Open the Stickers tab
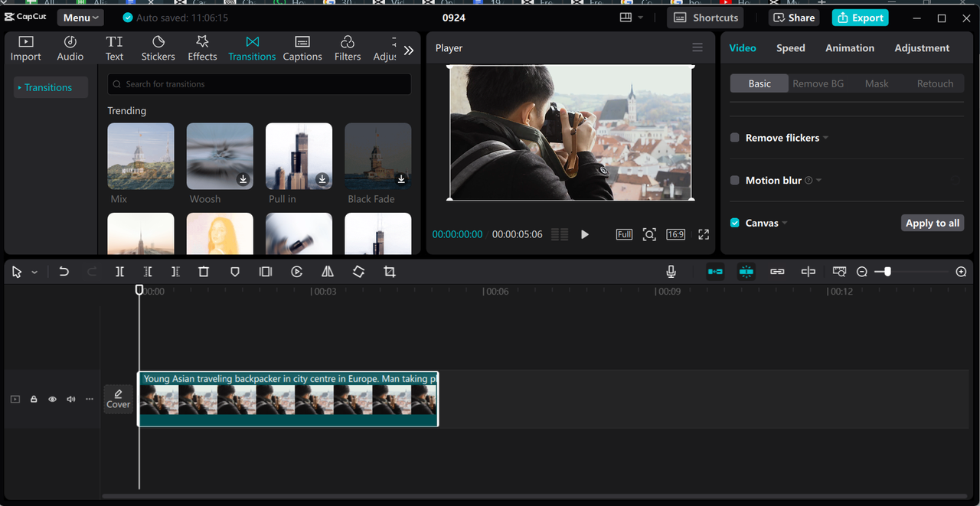Screen dimensions: 980x506 158,47
